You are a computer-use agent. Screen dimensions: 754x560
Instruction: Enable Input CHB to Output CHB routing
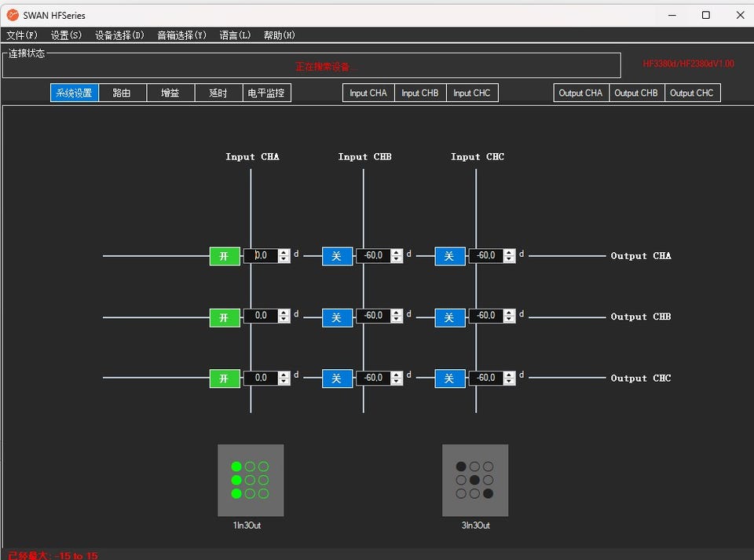point(337,317)
